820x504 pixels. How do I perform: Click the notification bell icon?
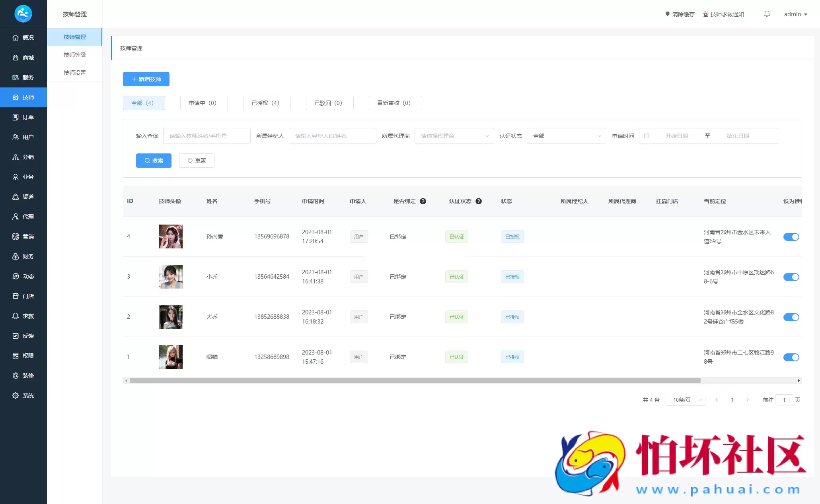pos(767,14)
